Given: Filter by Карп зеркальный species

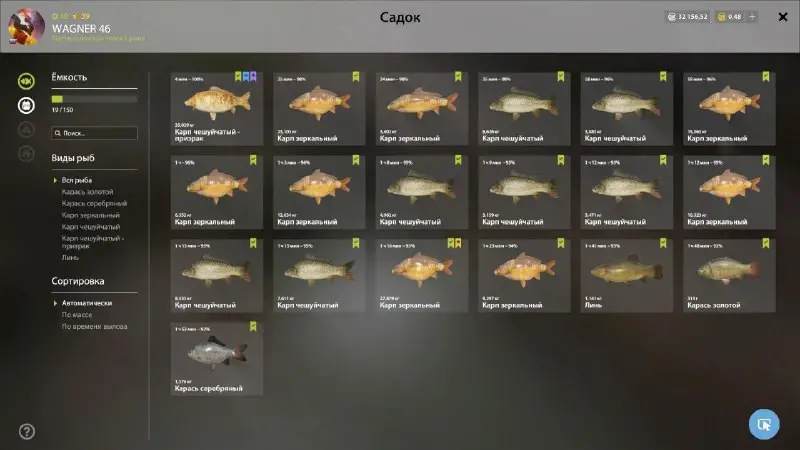Looking at the screenshot, I should 91,215.
